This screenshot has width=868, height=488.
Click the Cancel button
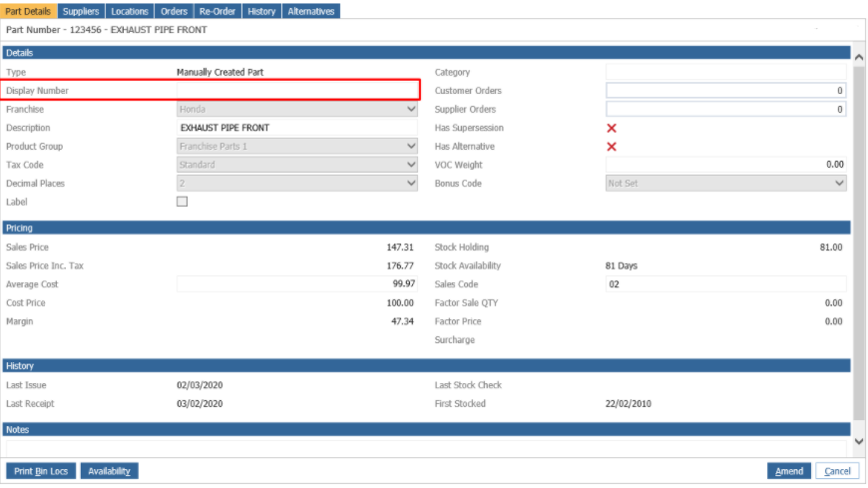(837, 471)
